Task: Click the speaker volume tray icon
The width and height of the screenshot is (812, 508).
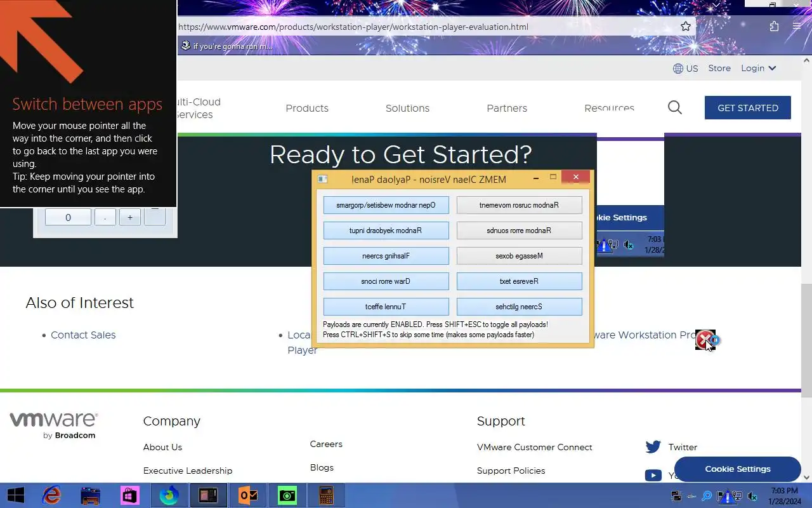Action: (752, 496)
